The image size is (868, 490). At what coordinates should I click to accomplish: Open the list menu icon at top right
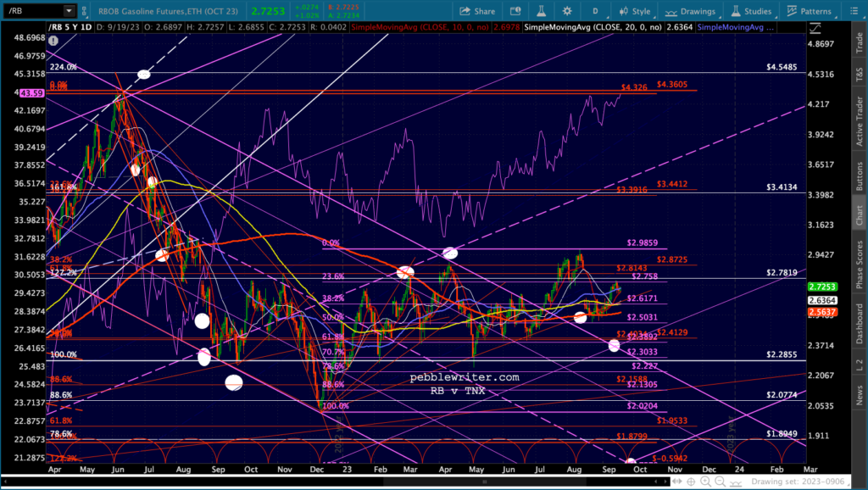[x=854, y=11]
